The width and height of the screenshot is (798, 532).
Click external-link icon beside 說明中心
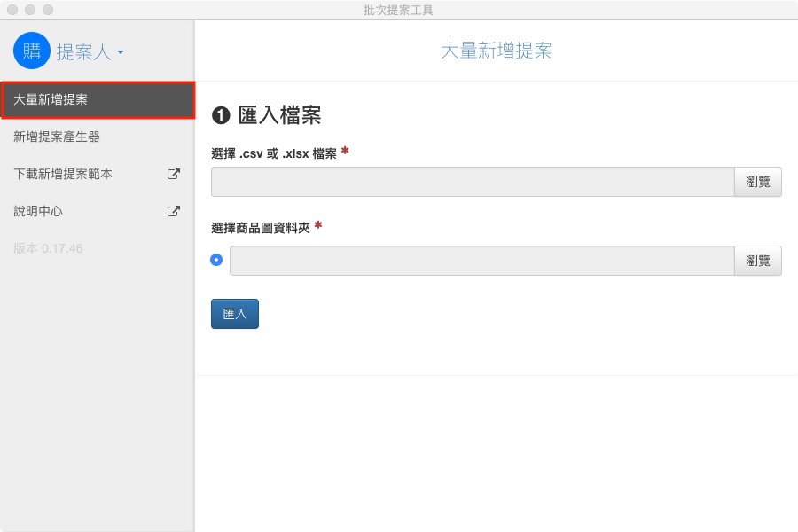174,211
